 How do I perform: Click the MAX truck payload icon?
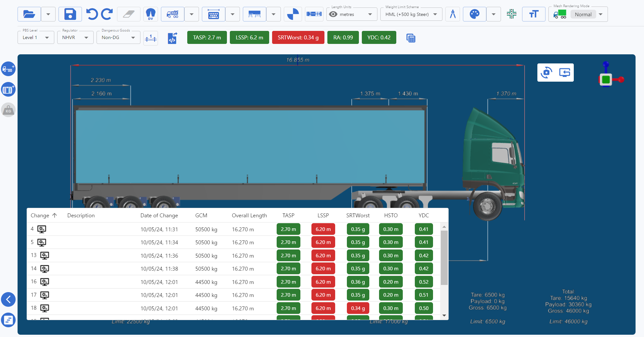tap(173, 14)
